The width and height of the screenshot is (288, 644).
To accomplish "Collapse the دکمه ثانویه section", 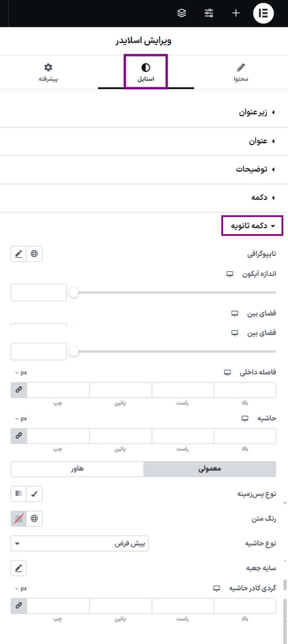I will click(x=252, y=225).
